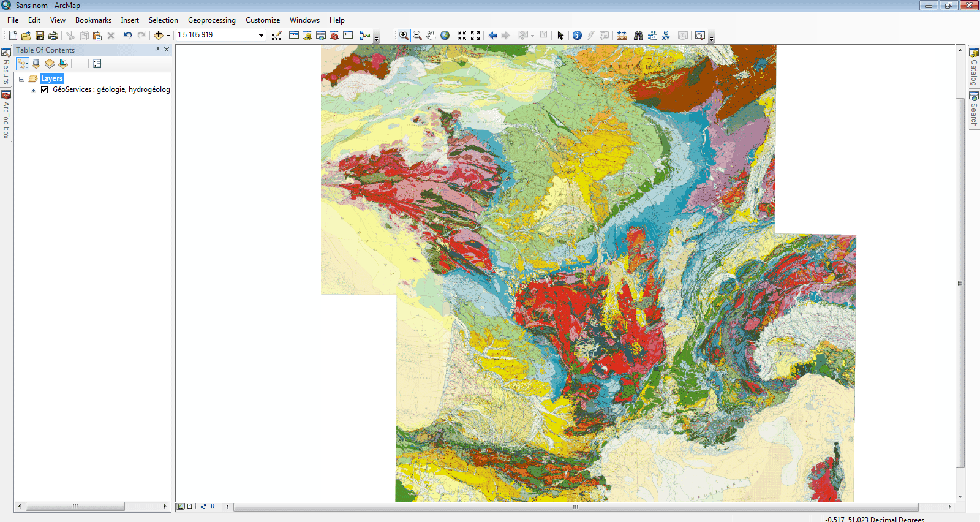
Task: Open the Editor Toolbar icon
Action: (277, 36)
